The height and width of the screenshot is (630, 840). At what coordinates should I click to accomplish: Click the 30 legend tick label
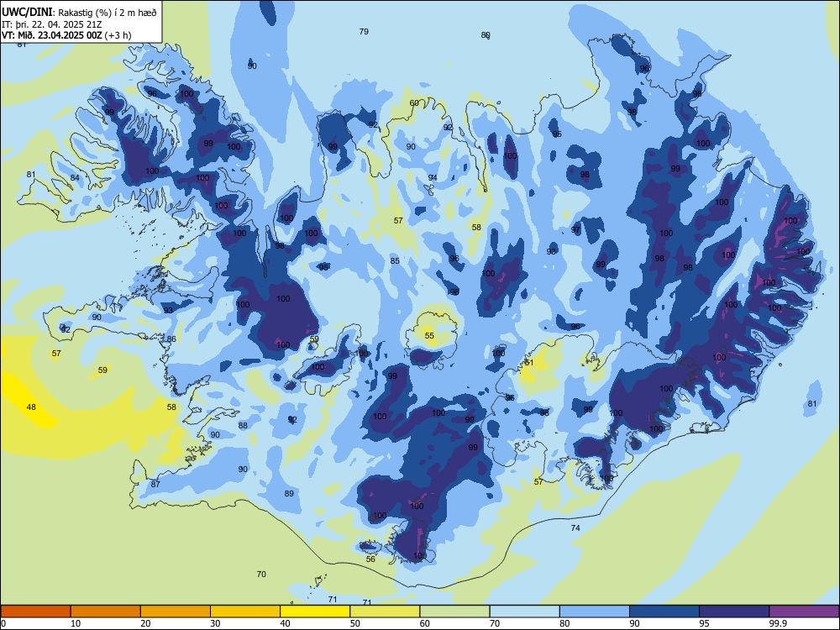point(215,623)
